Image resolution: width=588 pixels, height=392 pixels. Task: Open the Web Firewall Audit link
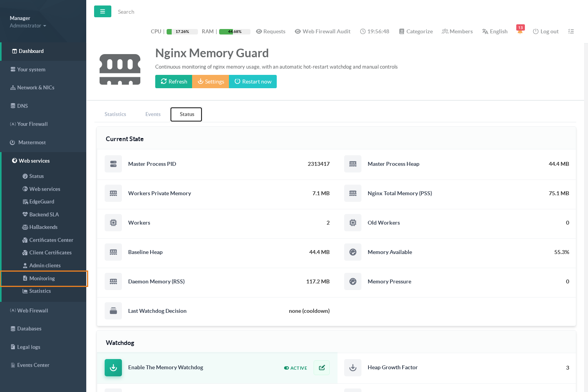(323, 31)
